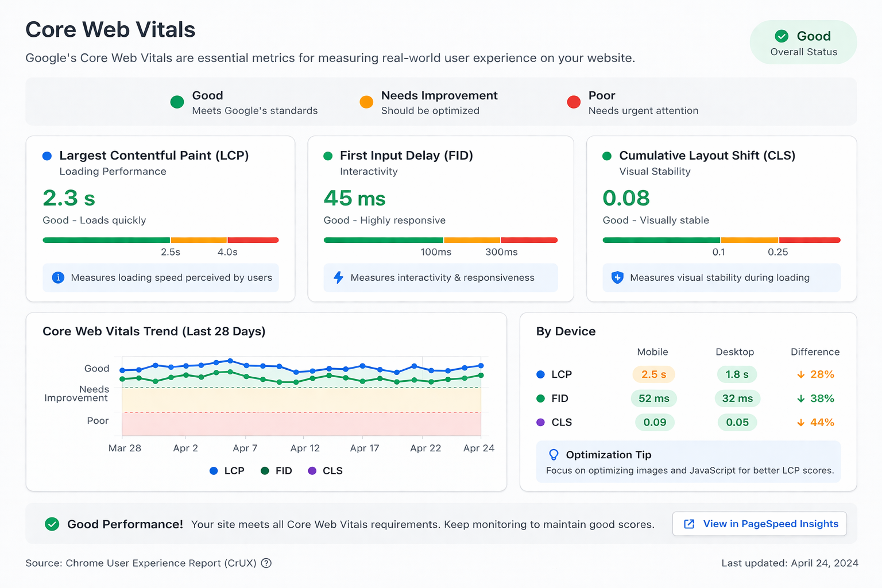Click the LCP threshold progress bar

161,239
